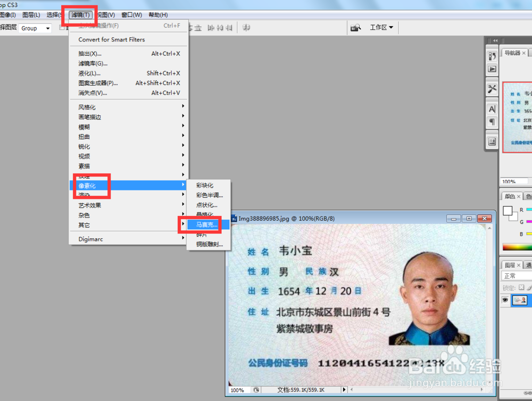
Task: Open the Group auto-select dropdown
Action: tap(35, 28)
